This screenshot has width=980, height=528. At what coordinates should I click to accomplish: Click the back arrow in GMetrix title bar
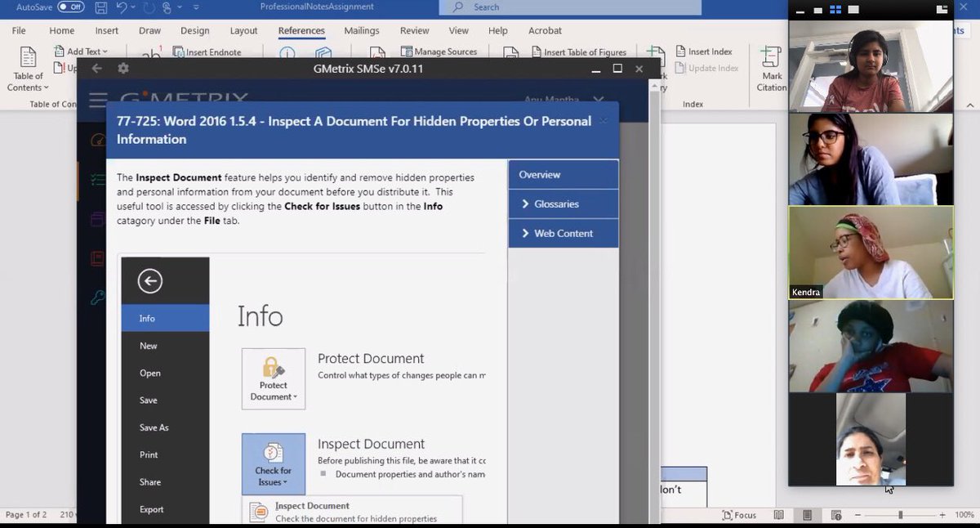tap(96, 69)
